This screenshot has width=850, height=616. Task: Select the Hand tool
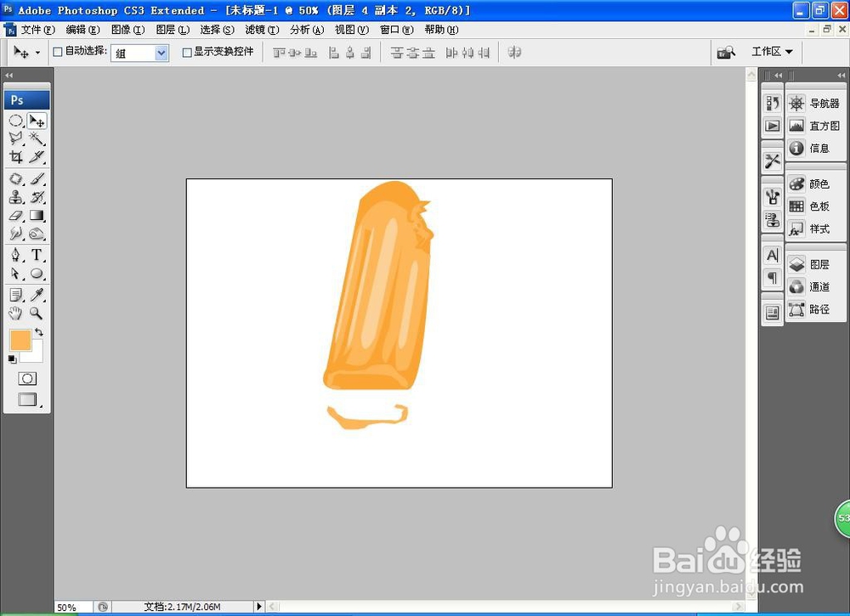[15, 314]
